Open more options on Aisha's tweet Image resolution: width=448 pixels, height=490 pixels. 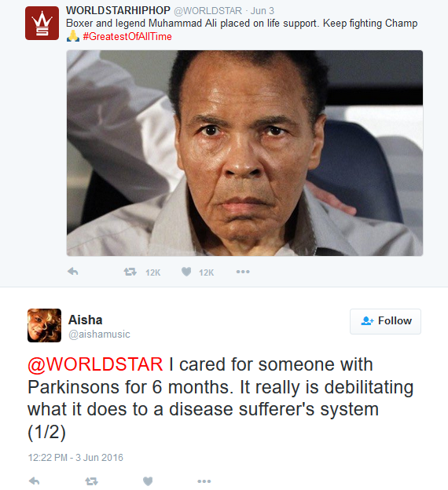[x=204, y=481]
